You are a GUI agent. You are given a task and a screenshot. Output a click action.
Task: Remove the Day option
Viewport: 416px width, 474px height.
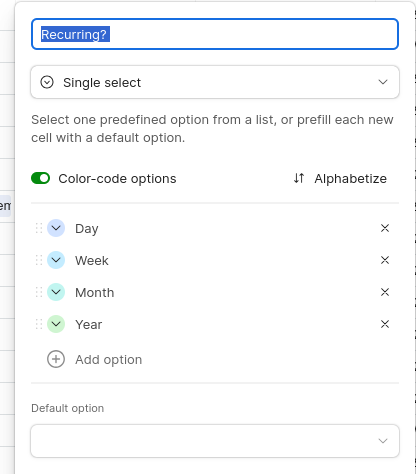[385, 228]
